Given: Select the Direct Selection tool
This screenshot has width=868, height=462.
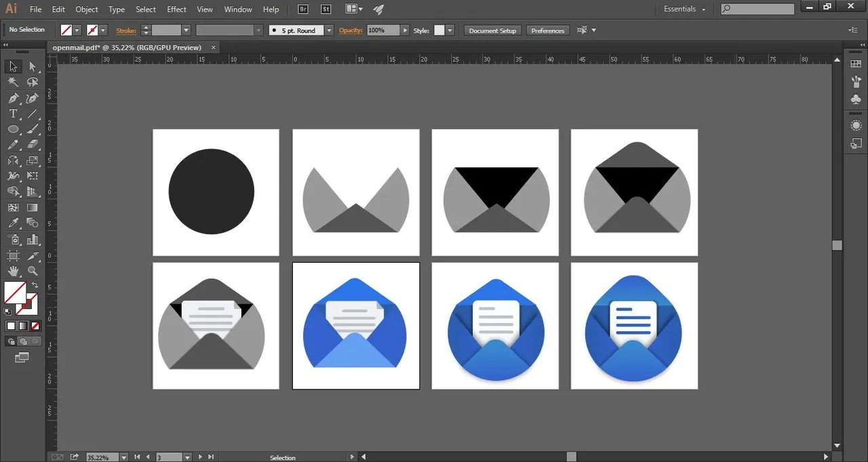Looking at the screenshot, I should (32, 66).
